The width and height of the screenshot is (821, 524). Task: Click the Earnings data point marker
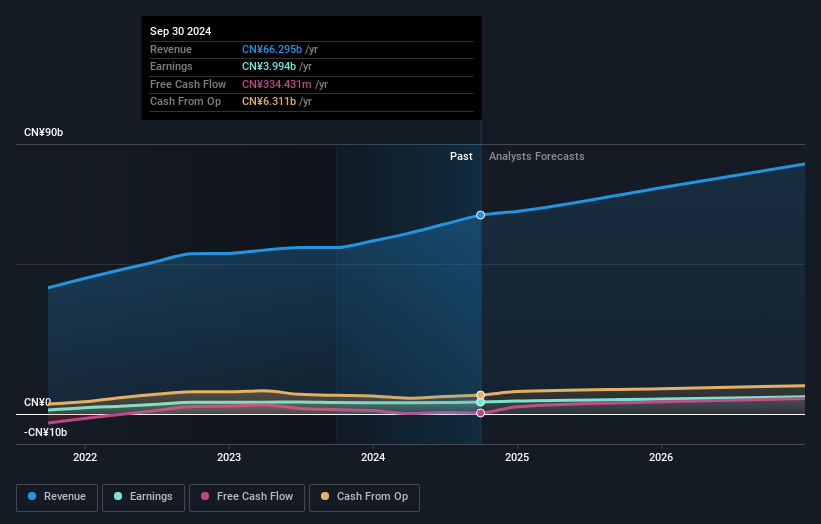[x=480, y=402]
